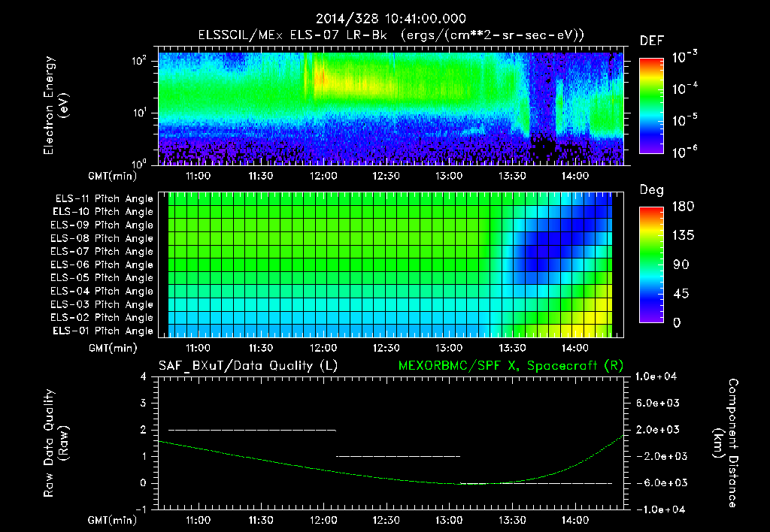The image size is (770, 532).
Task: Click the SAF_BXuT/Data Quality (L) title
Action: (248, 366)
